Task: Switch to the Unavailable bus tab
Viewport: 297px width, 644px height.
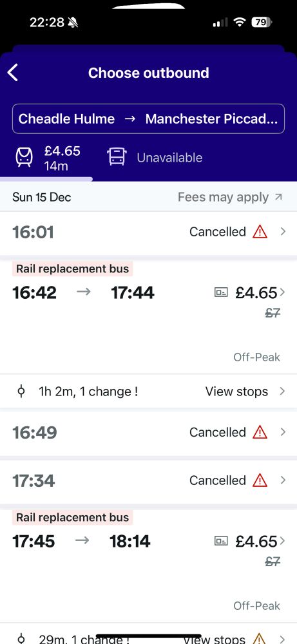Action: (x=155, y=157)
